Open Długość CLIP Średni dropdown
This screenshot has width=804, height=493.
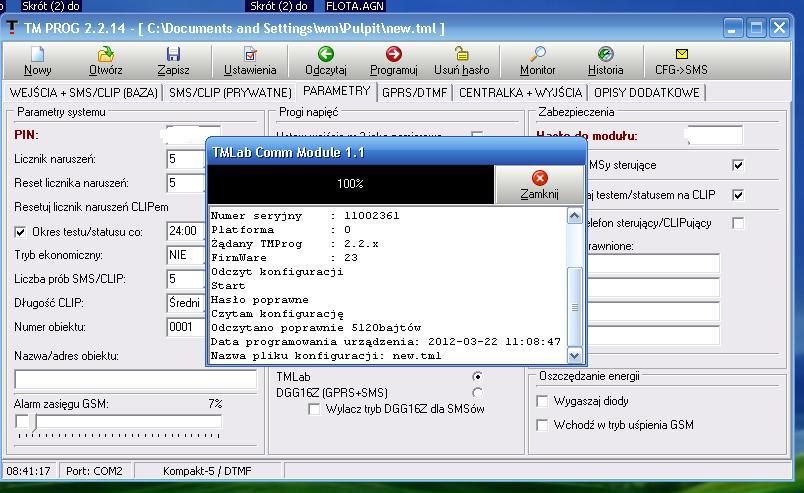tap(186, 303)
